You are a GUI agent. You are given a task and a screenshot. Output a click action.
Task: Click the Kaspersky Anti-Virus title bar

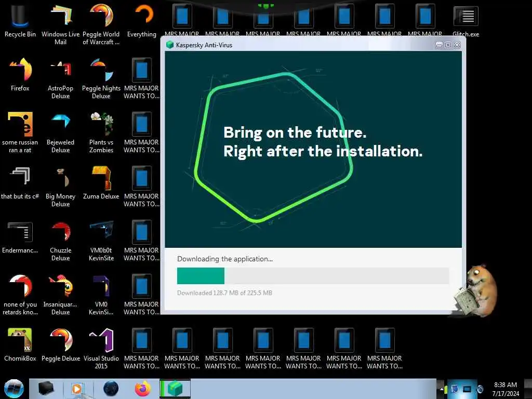pyautogui.click(x=313, y=45)
